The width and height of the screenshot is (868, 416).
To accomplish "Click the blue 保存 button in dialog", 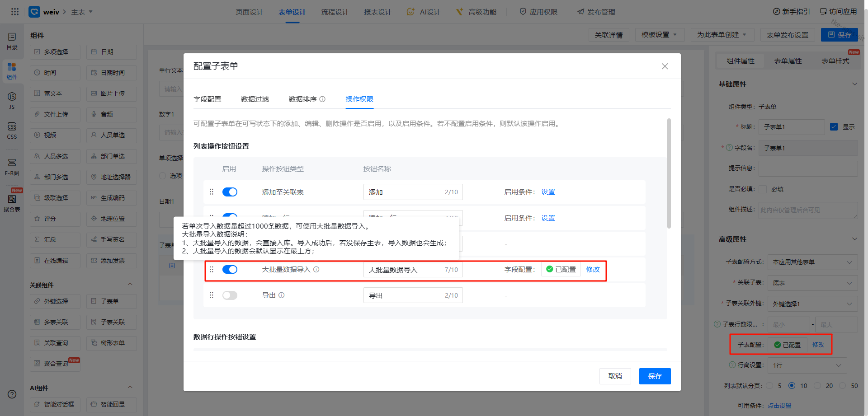I will tap(655, 376).
